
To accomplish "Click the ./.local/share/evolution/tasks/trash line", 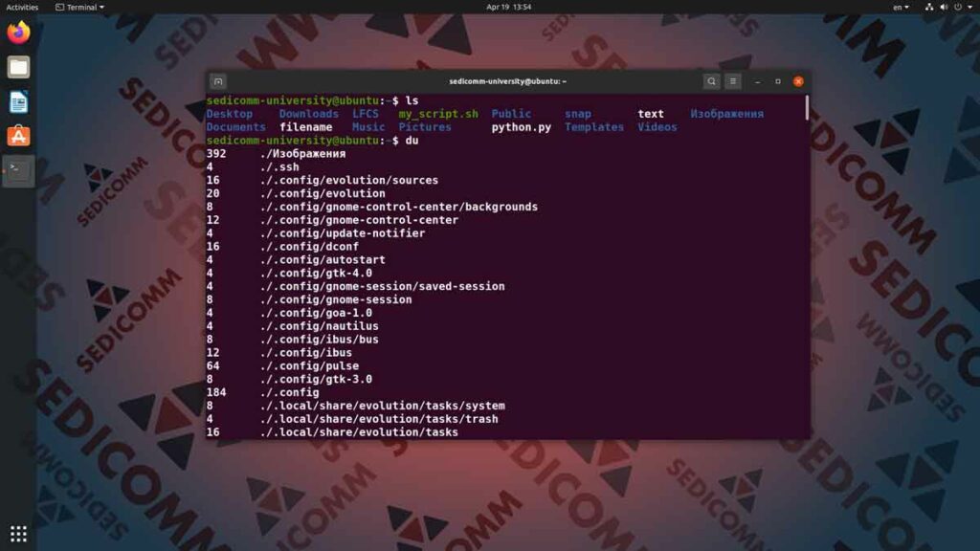I will [352, 419].
